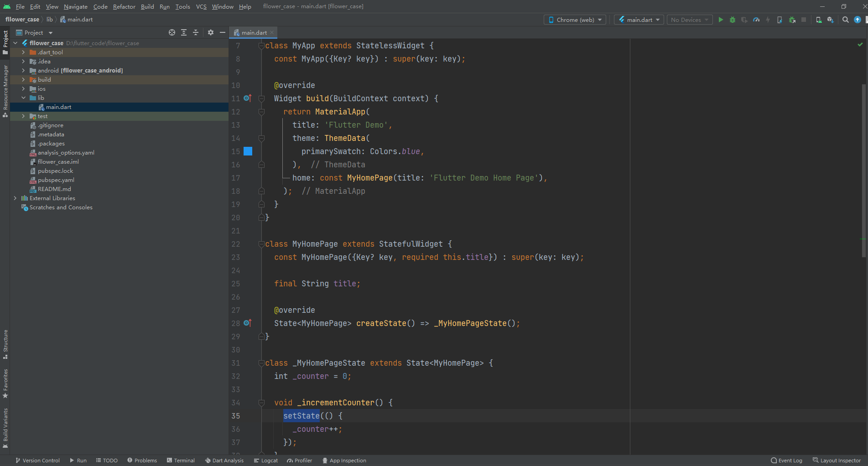Open the Structure side panel
Image resolution: width=868 pixels, height=466 pixels.
point(5,344)
